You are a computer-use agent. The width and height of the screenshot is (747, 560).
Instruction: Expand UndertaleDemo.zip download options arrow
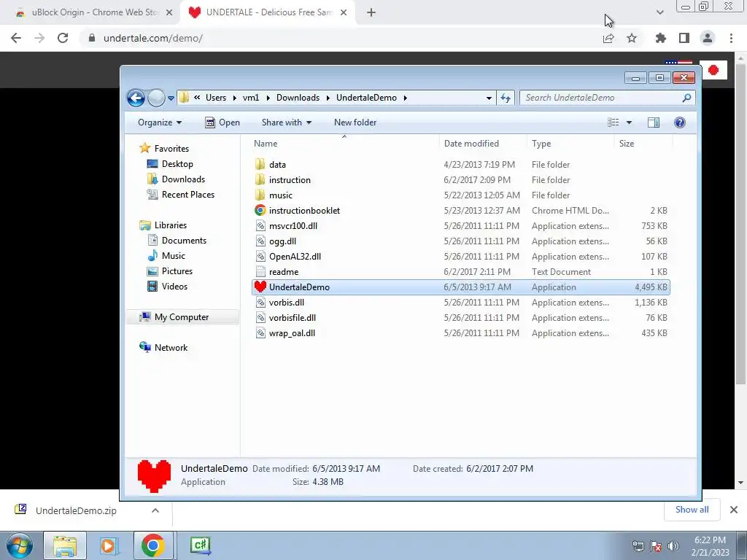pos(155,510)
